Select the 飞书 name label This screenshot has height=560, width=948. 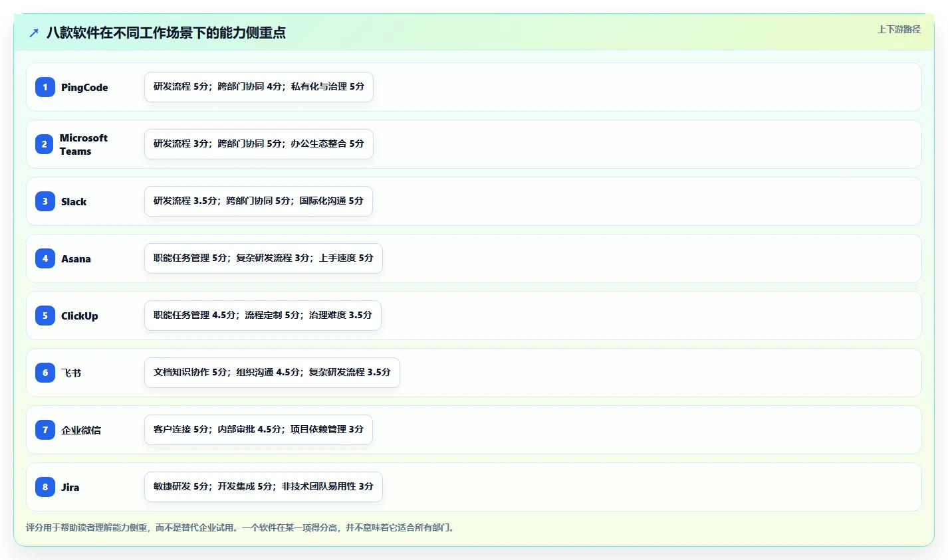[x=71, y=373]
